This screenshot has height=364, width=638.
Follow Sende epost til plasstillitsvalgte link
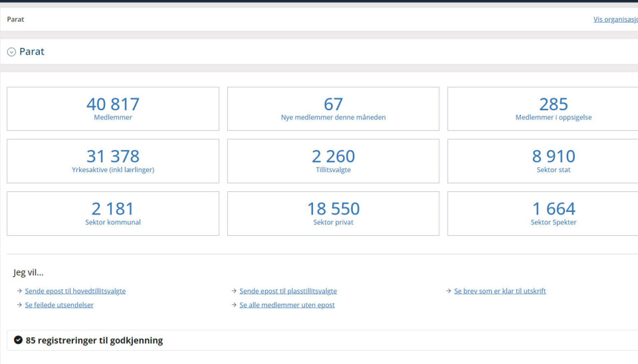point(288,291)
